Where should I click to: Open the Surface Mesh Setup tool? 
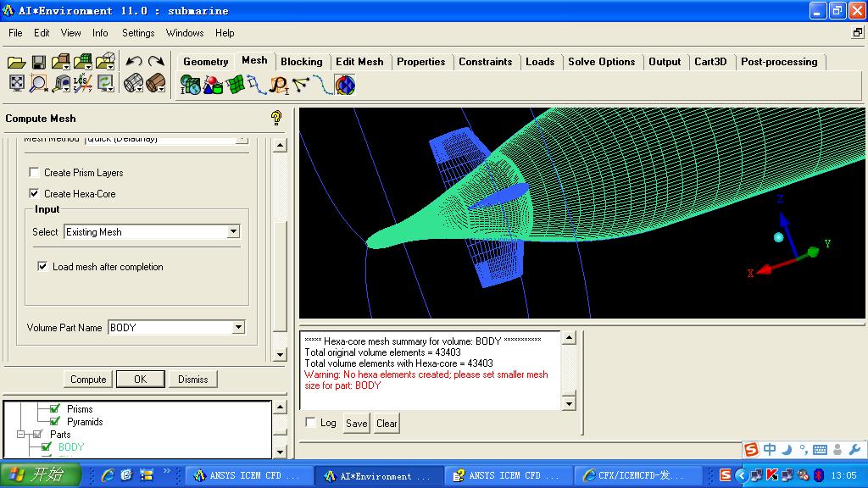click(x=235, y=85)
